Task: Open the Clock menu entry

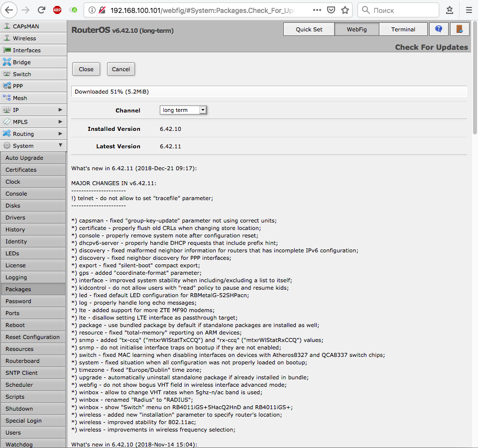Action: (x=33, y=182)
